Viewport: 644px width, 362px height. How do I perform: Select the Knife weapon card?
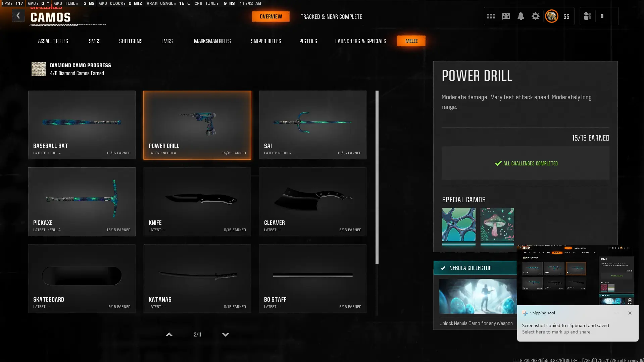click(197, 202)
